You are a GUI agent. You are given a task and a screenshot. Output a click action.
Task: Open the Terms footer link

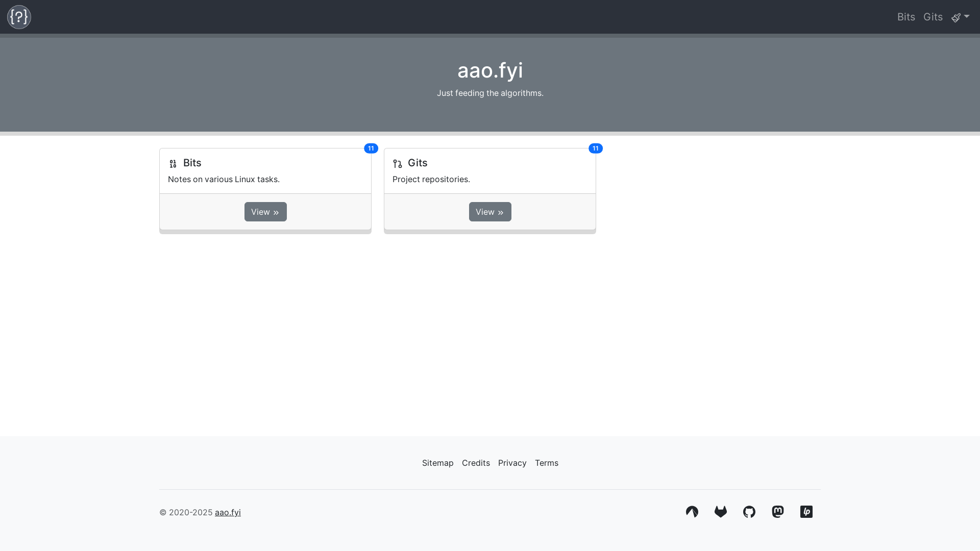(547, 463)
